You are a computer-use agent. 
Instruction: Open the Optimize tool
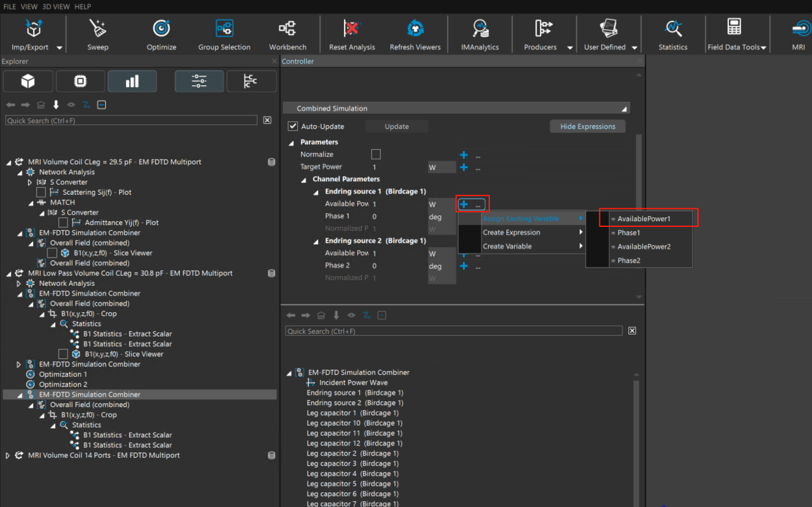pyautogui.click(x=161, y=29)
